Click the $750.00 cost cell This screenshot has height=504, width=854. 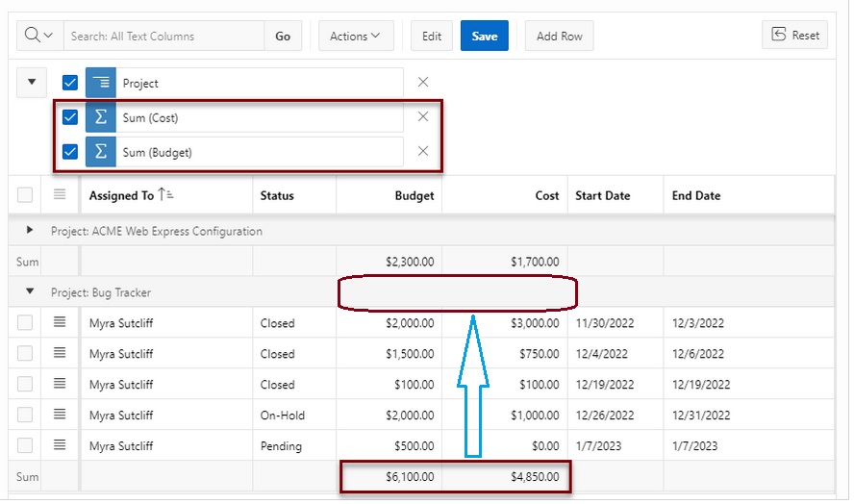click(505, 353)
